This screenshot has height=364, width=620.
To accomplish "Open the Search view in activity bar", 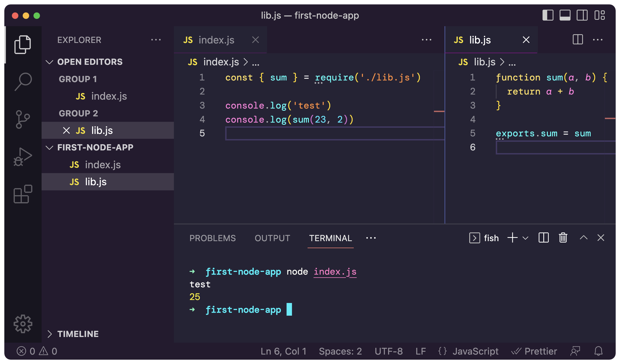I will (23, 82).
